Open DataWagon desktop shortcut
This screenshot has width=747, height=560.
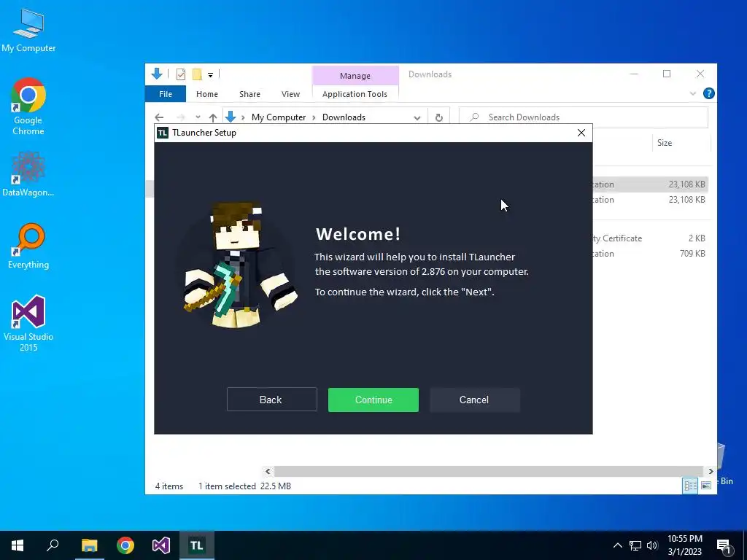28,174
